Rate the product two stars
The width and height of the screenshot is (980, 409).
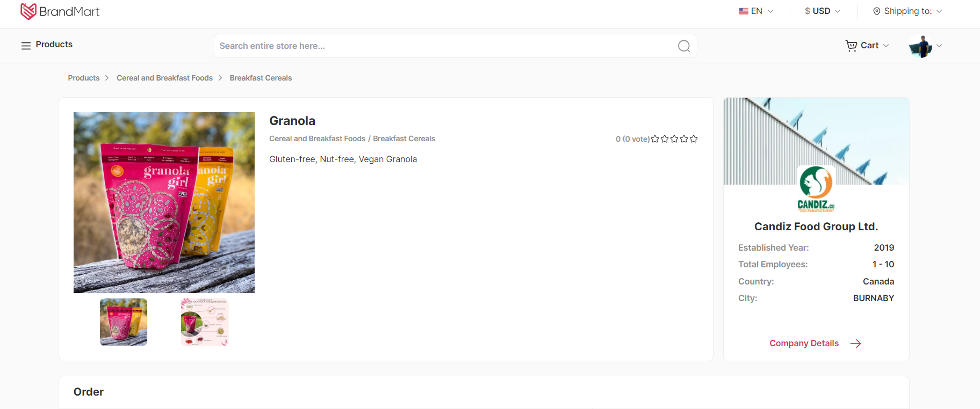665,139
